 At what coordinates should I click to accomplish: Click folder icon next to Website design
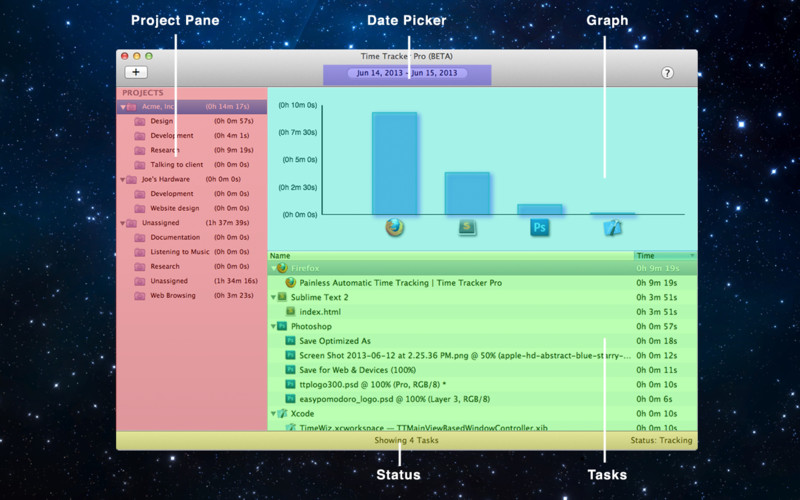point(139,209)
